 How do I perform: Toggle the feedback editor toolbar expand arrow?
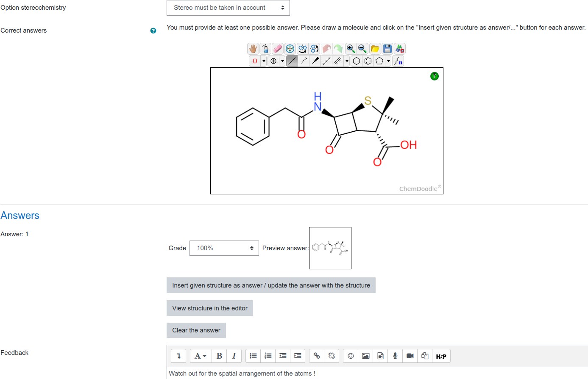pos(178,356)
